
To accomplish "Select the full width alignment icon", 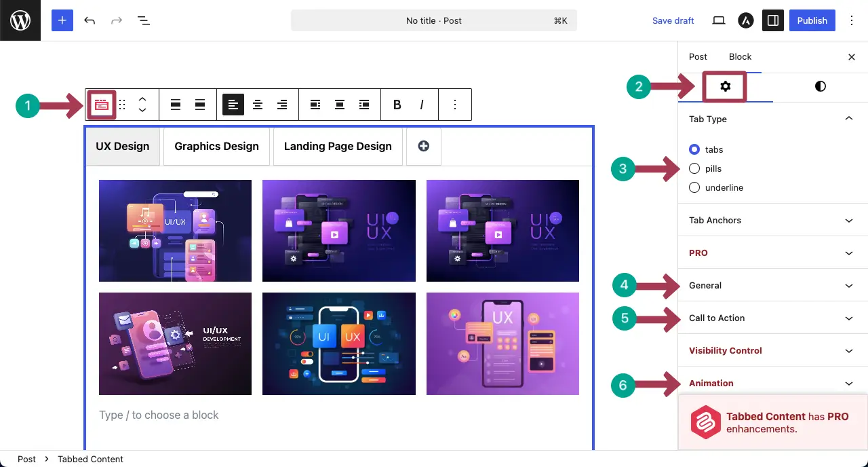I will [x=200, y=105].
